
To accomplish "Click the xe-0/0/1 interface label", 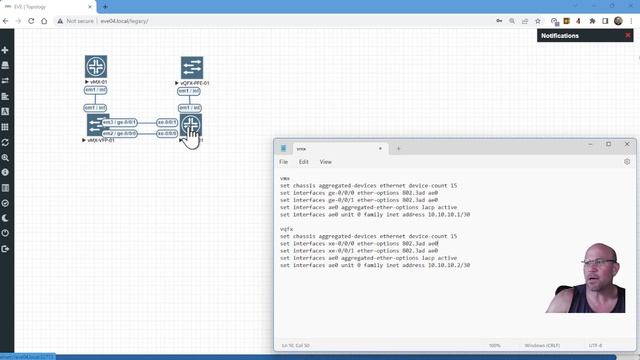I will 167,122.
